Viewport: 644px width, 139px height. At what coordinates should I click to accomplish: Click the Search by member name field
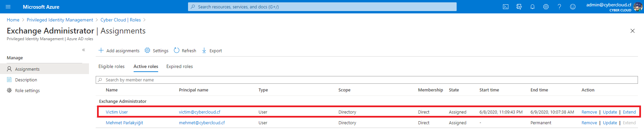(367, 80)
